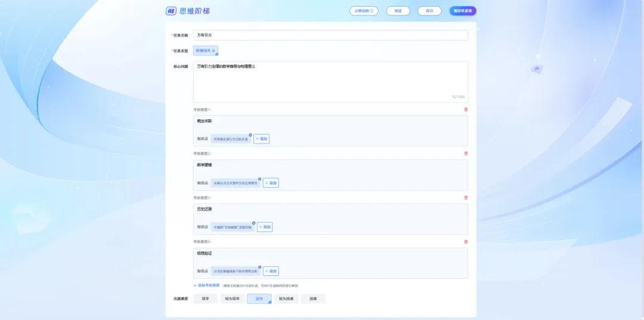
Task: Remove the knowledge point tag under 极限验证
Action: [x=259, y=267]
